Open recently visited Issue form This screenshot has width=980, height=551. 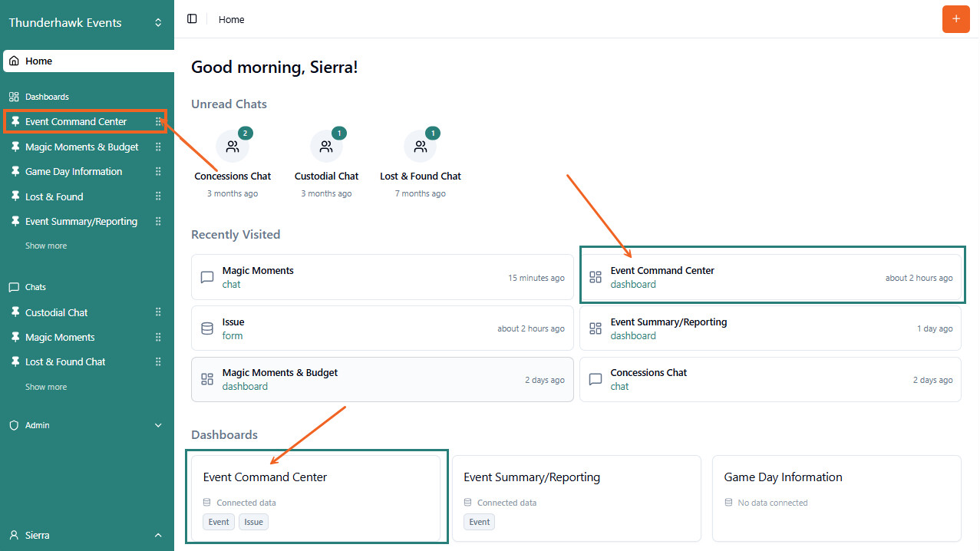[x=382, y=328]
